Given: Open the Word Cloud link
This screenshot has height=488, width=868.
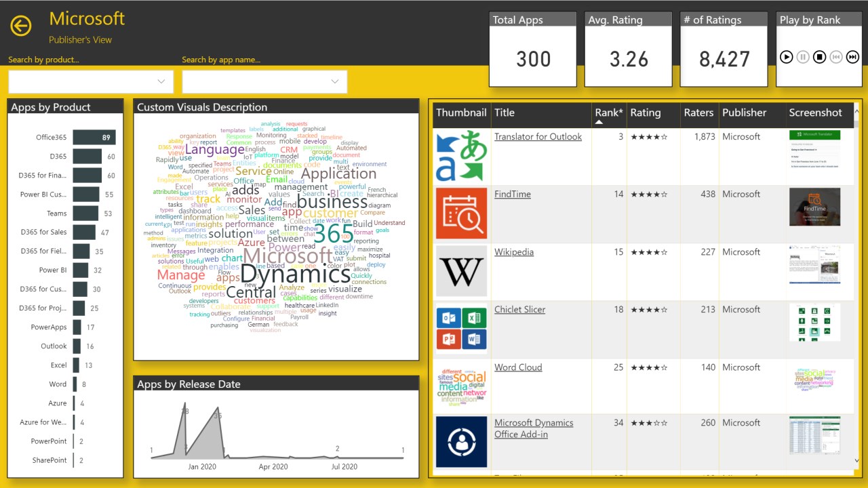Looking at the screenshot, I should [518, 367].
